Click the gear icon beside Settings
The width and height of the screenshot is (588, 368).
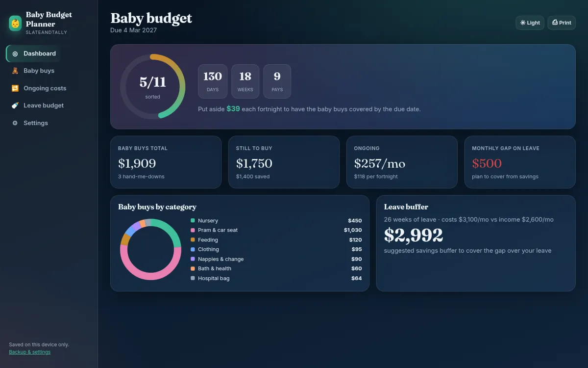click(15, 123)
